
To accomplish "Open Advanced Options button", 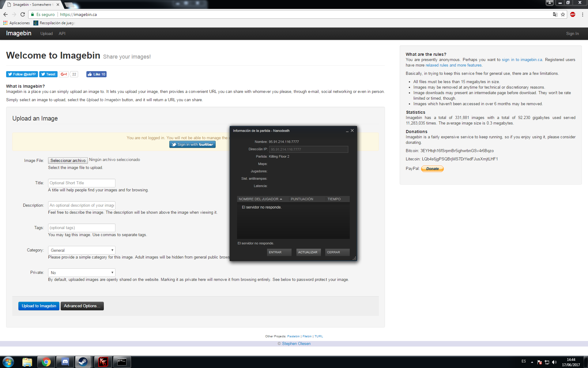I will (82, 306).
